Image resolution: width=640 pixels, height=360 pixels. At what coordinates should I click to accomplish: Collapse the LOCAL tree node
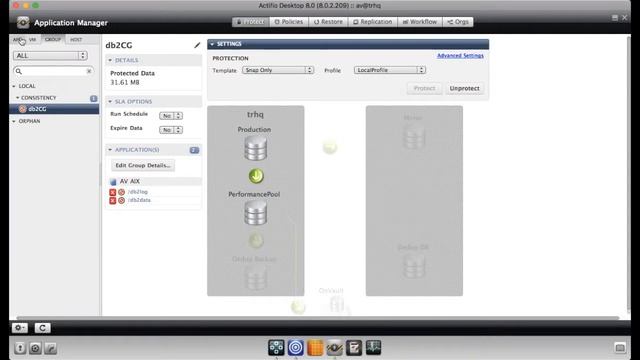(x=14, y=86)
